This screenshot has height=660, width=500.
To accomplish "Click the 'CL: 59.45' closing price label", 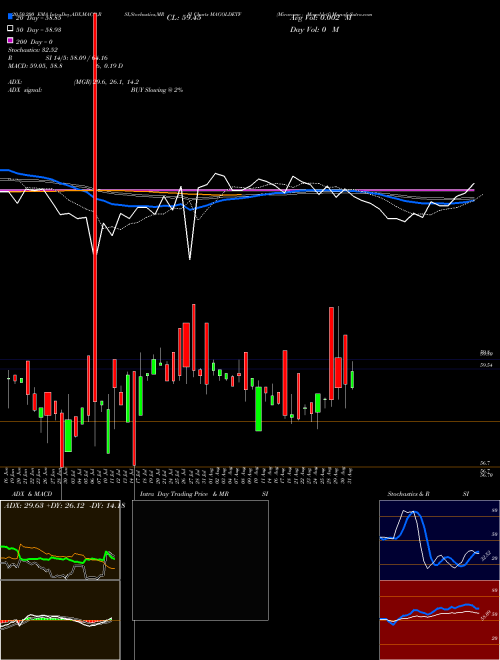I will tap(184, 18).
